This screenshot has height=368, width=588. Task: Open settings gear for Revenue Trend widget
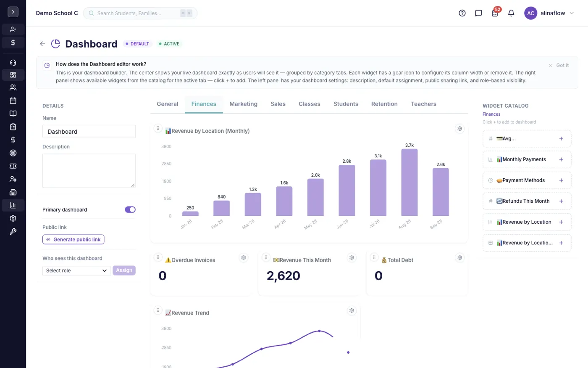(352, 310)
